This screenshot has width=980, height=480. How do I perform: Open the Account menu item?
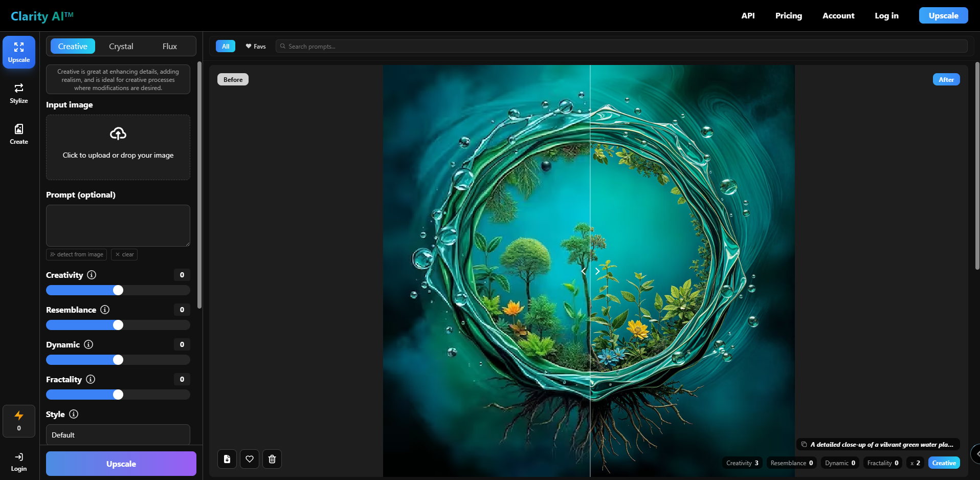coord(838,15)
